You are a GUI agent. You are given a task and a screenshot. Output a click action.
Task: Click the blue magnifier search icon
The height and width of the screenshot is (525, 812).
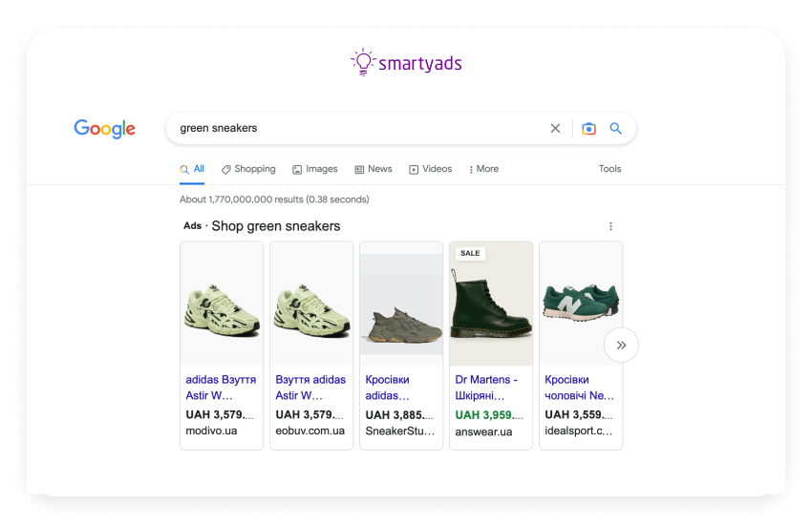click(x=615, y=128)
